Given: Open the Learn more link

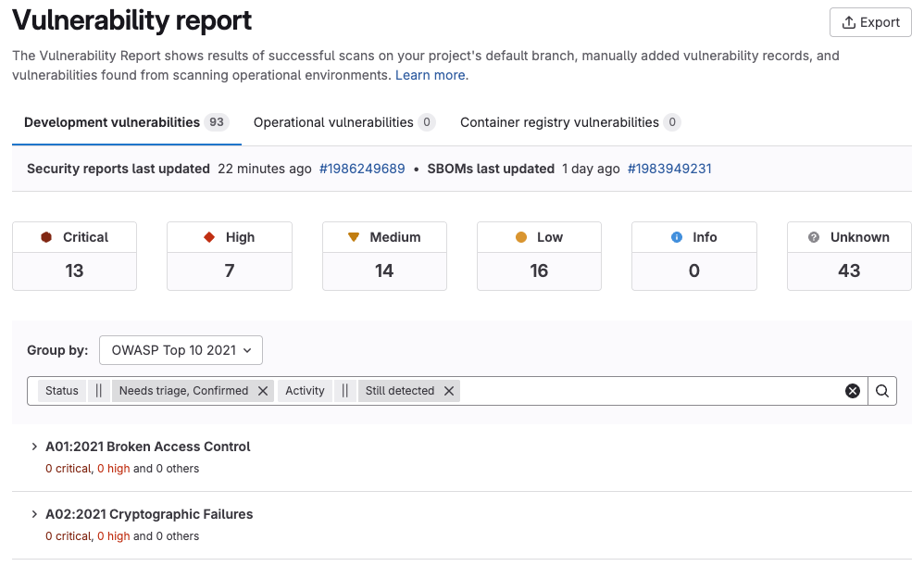Looking at the screenshot, I should pos(430,75).
